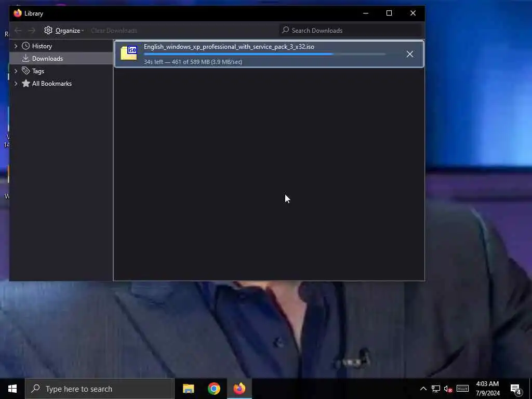Minimize the Library window

click(x=366, y=13)
